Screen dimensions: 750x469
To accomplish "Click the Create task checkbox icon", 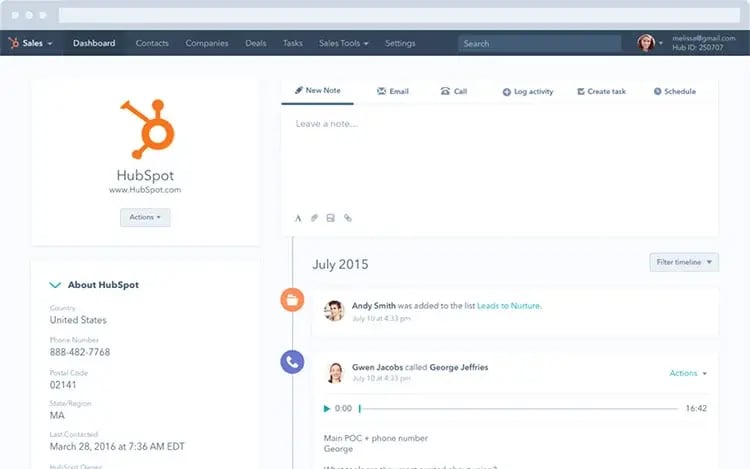I will tap(581, 91).
